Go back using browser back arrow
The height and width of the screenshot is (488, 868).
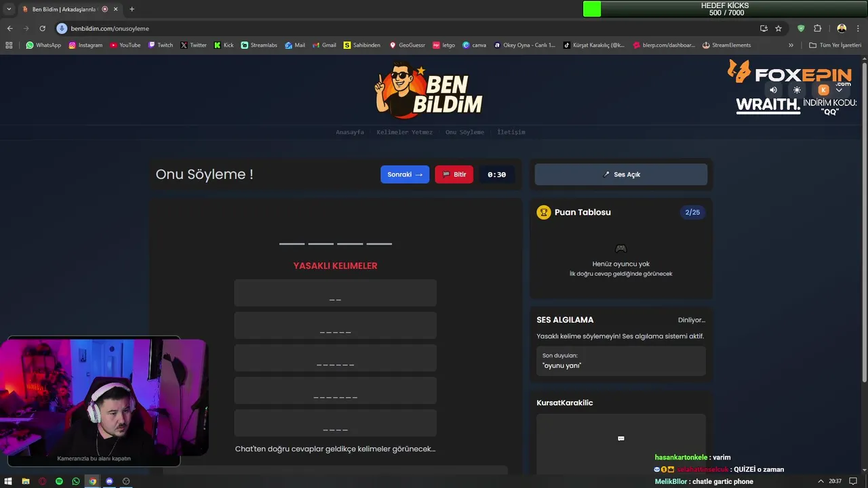click(9, 28)
